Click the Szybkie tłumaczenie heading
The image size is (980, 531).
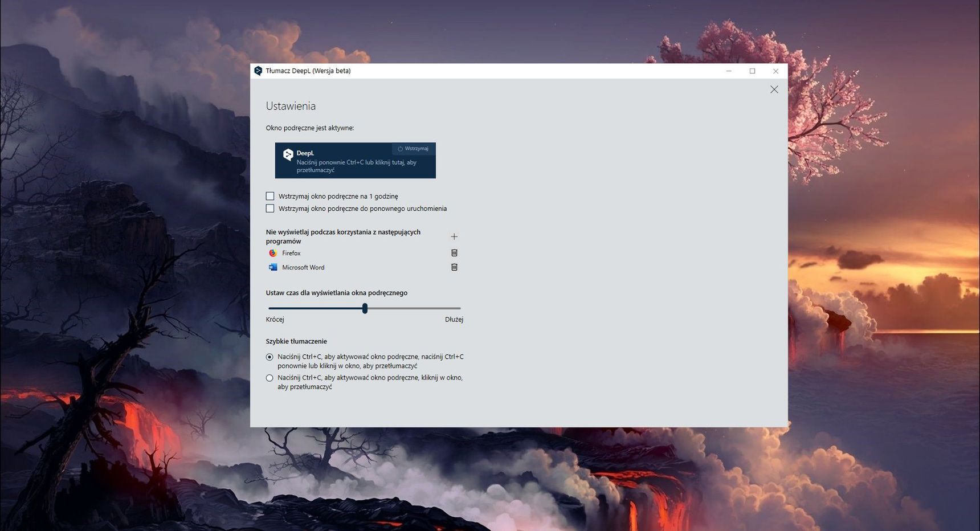coord(296,341)
